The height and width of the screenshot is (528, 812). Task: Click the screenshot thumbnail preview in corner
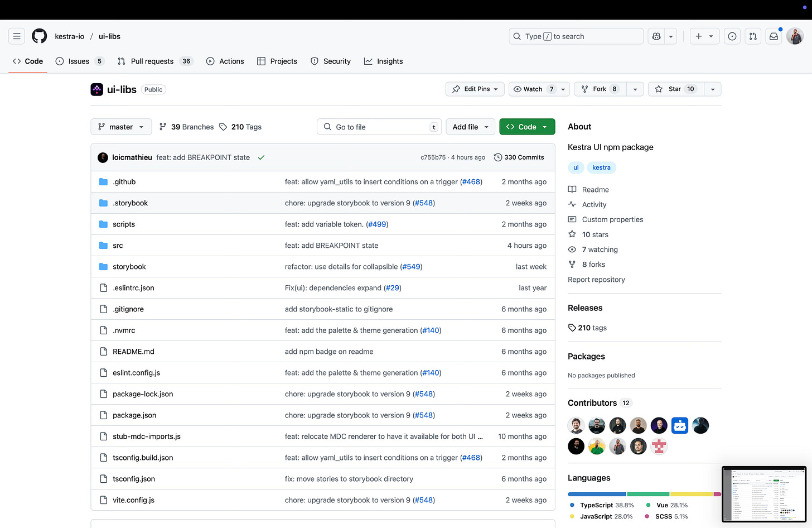click(x=764, y=495)
